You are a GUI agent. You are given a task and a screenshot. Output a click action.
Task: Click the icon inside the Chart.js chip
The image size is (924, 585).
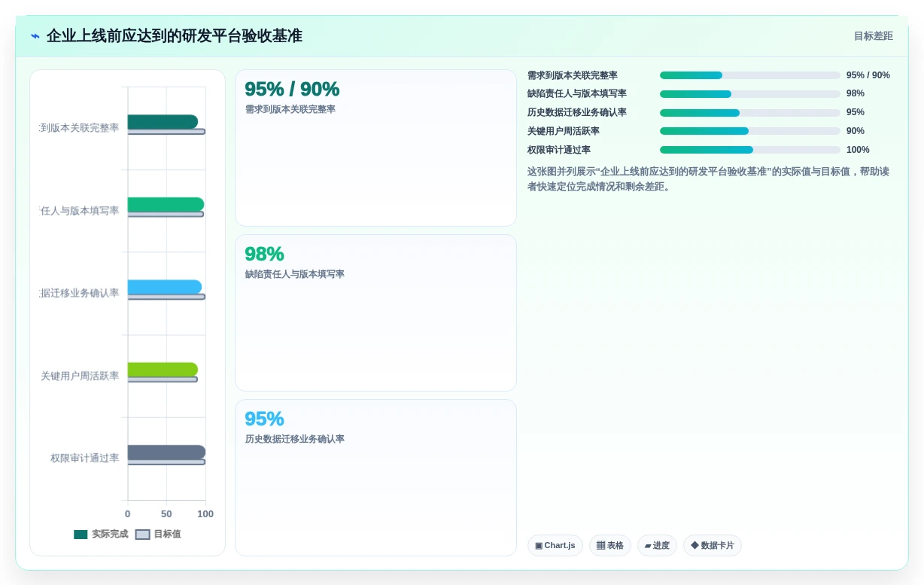pos(539,546)
